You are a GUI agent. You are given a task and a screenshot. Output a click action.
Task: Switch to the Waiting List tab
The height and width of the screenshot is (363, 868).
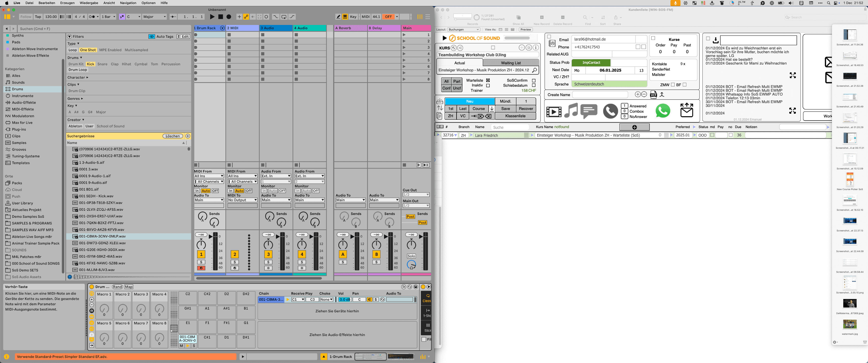(510, 63)
